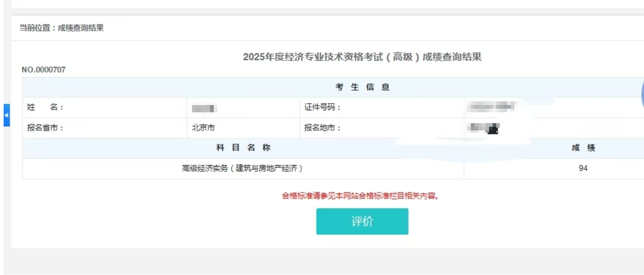Viewport: 644px width, 275px height.
Task: Click the blue floating circle at right edge
Action: 642,94
